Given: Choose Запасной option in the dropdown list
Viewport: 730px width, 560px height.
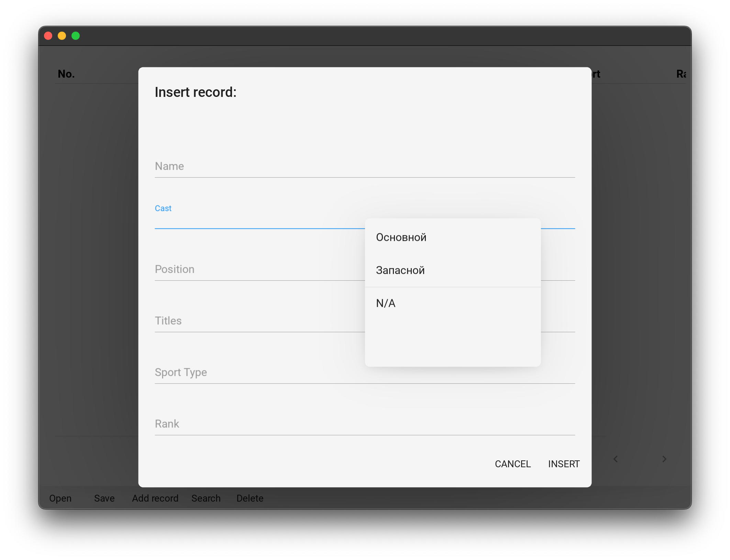Looking at the screenshot, I should pyautogui.click(x=400, y=270).
